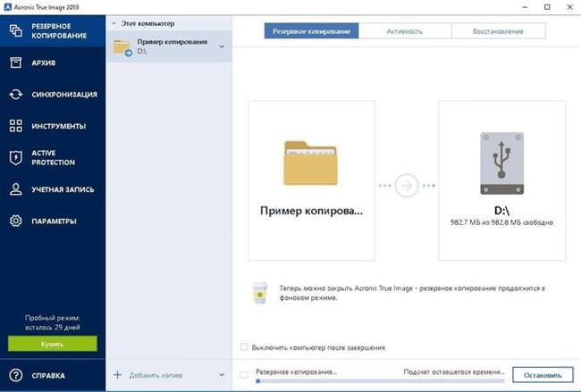Open the СИНХРОНИЗАЦИЯ menu item
581x392 pixels.
tap(53, 95)
